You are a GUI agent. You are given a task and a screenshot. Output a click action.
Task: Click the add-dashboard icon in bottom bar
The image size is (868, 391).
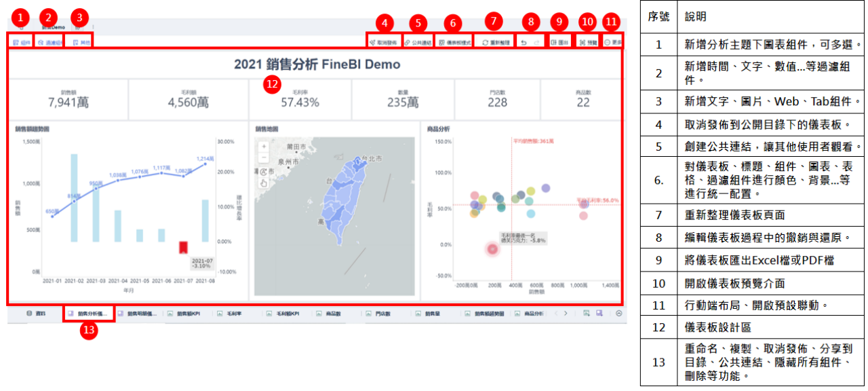(x=599, y=314)
